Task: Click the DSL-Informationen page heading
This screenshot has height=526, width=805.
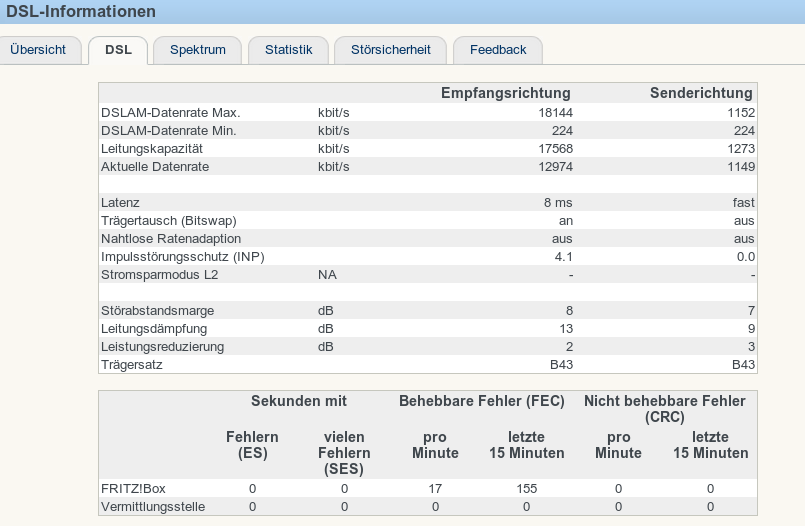Action: pyautogui.click(x=81, y=12)
